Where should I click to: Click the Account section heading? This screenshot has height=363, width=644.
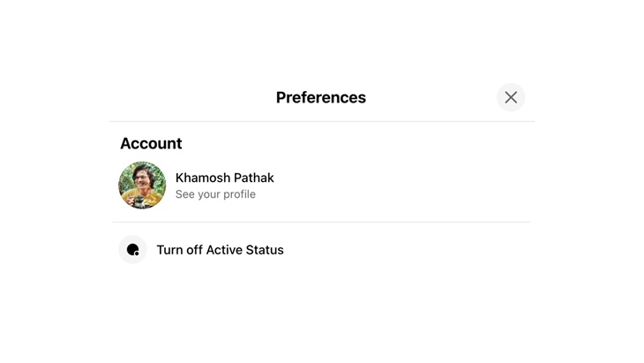(151, 143)
